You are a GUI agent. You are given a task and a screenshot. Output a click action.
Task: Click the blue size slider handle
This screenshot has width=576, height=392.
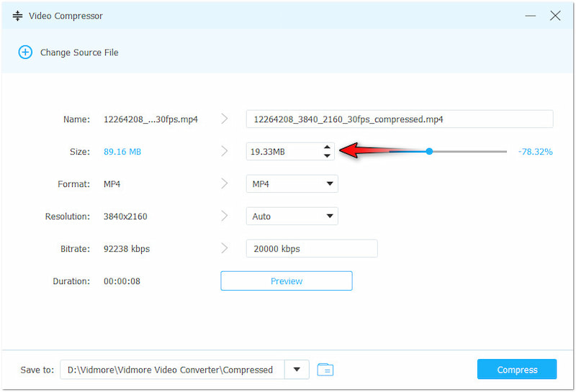point(429,151)
